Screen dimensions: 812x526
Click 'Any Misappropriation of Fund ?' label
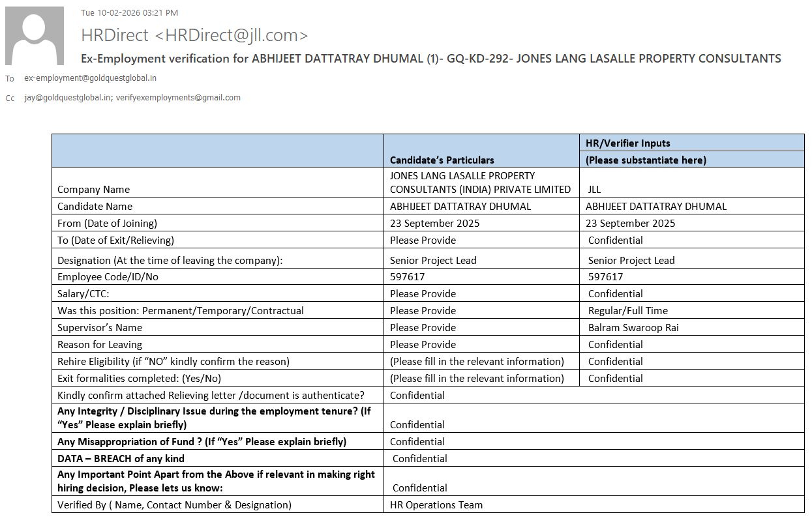[202, 442]
